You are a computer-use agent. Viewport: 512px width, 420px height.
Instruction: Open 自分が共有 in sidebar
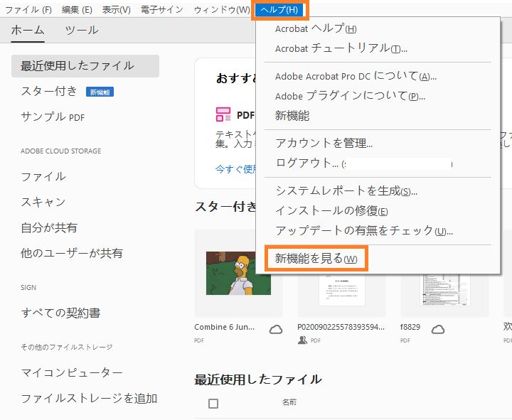pyautogui.click(x=49, y=228)
